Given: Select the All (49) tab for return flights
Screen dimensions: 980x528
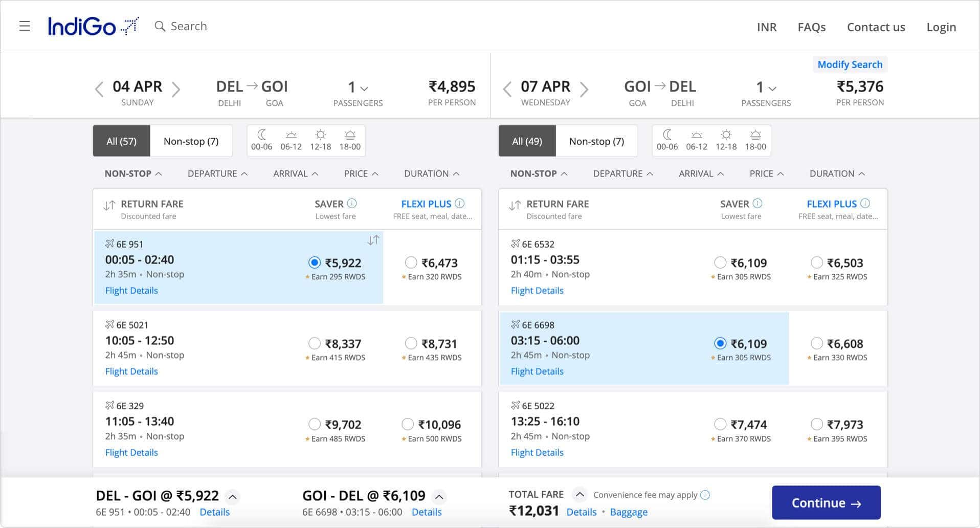Looking at the screenshot, I should tap(526, 141).
